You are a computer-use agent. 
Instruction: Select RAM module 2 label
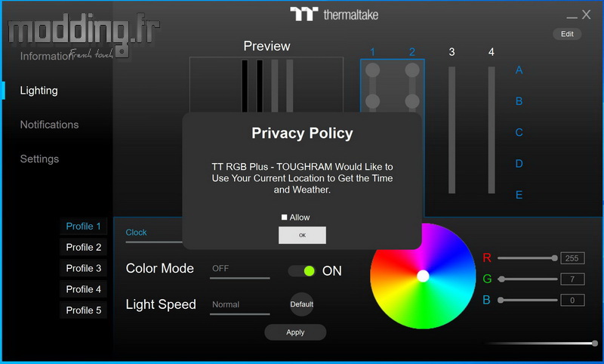tap(412, 52)
